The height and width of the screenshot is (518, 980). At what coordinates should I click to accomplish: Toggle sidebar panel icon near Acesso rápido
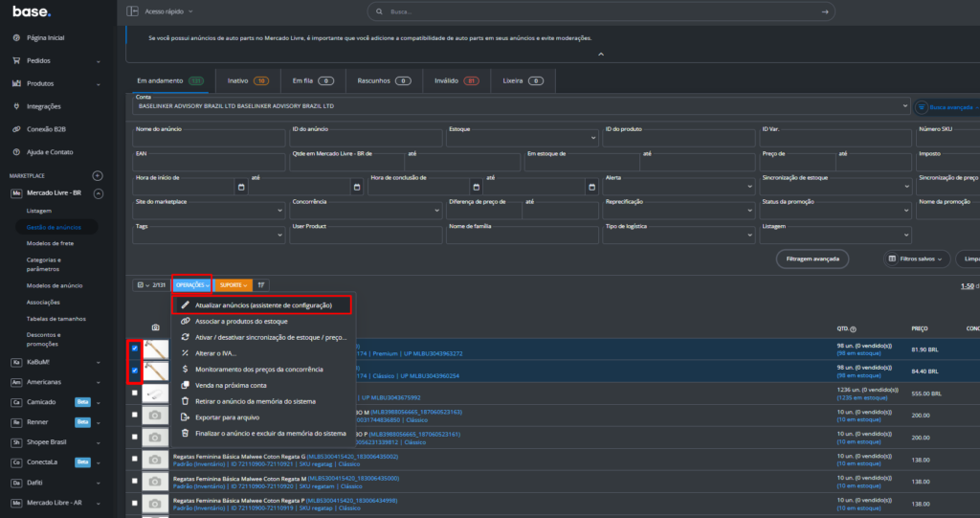click(x=132, y=11)
